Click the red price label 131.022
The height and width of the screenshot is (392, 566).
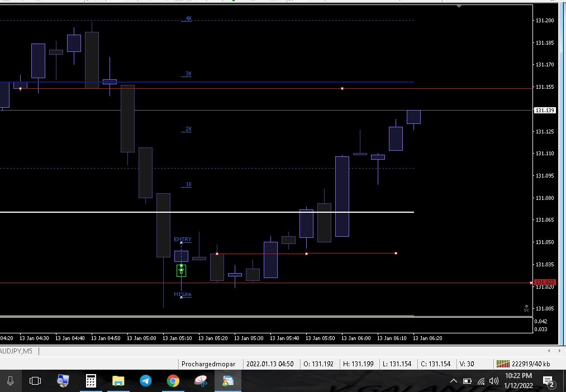tap(545, 283)
